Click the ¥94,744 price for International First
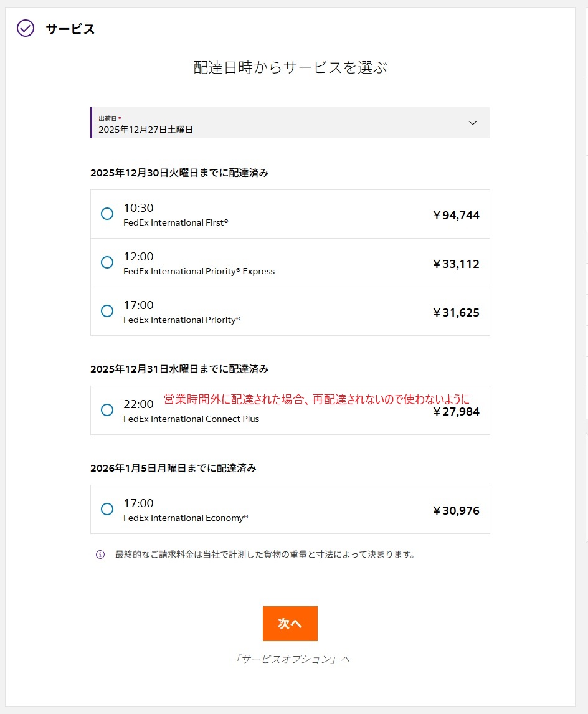The width and height of the screenshot is (588, 714). 456,216
